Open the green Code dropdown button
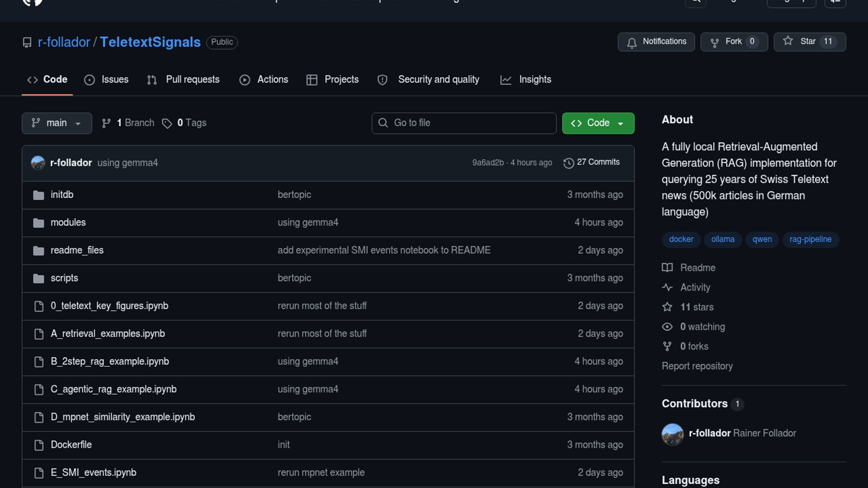The width and height of the screenshot is (868, 488). click(x=598, y=123)
